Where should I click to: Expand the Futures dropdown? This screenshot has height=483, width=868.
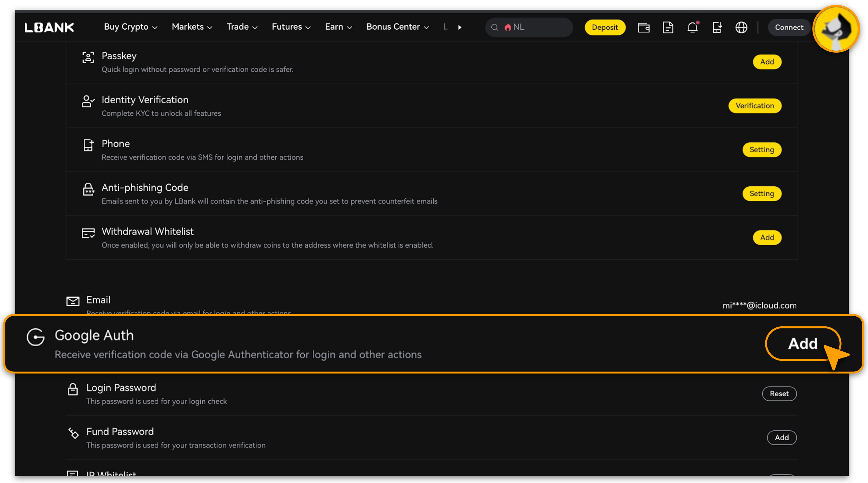click(291, 27)
